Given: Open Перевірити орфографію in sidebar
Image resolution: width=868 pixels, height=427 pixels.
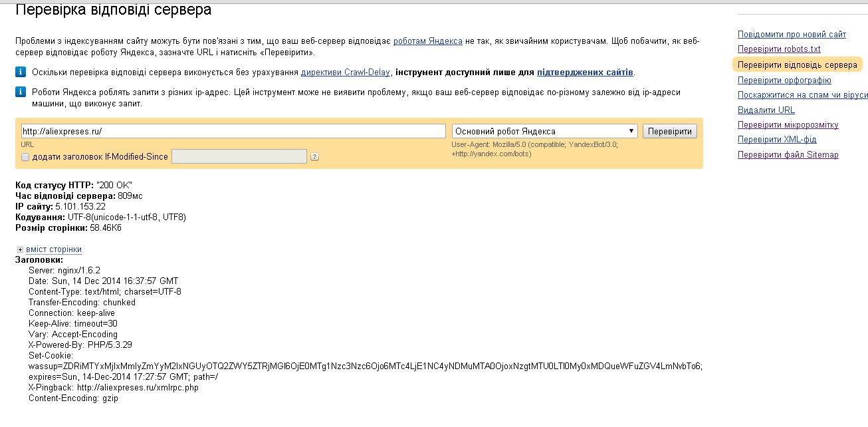Looking at the screenshot, I should 784,80.
